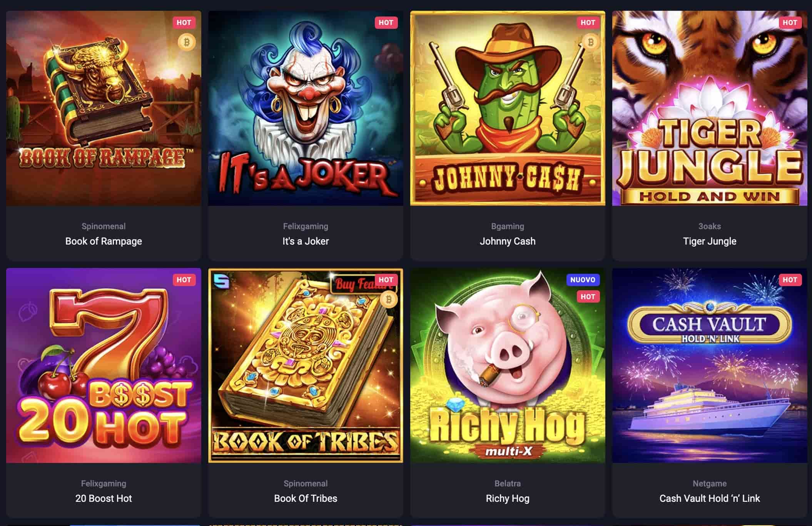Click the NUOVO badge on Richy Hog

583,280
